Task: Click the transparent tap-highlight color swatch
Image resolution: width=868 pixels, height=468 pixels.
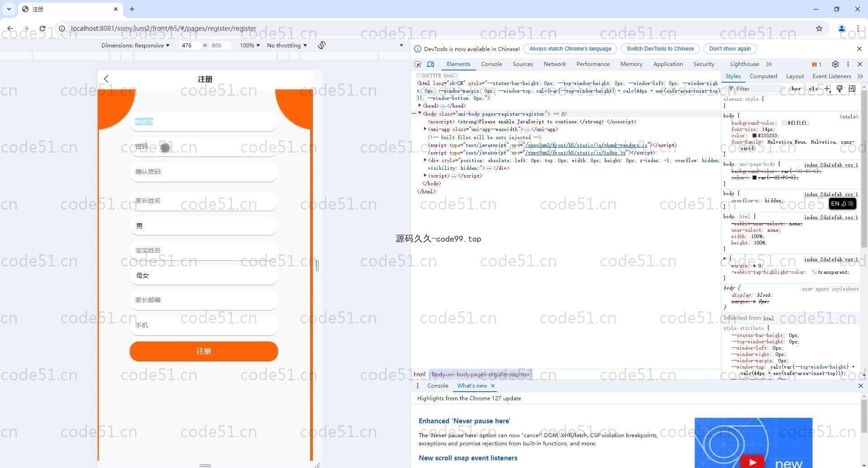Action: point(814,272)
